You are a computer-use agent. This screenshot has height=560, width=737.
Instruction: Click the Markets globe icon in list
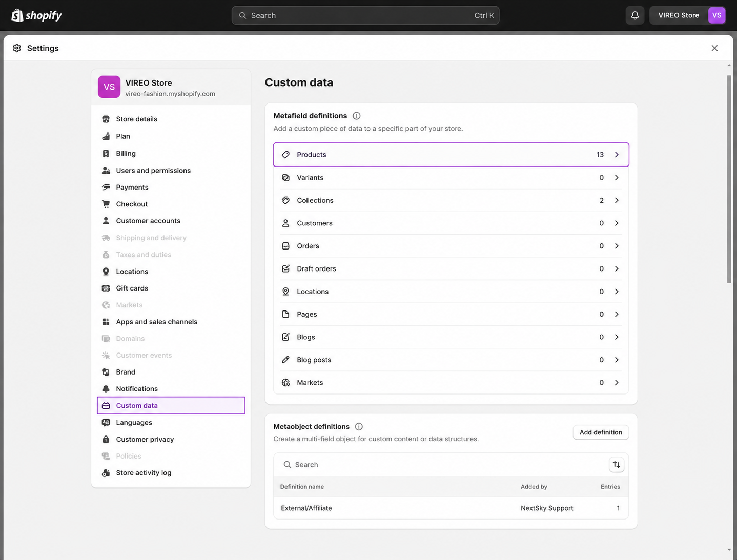[286, 382]
